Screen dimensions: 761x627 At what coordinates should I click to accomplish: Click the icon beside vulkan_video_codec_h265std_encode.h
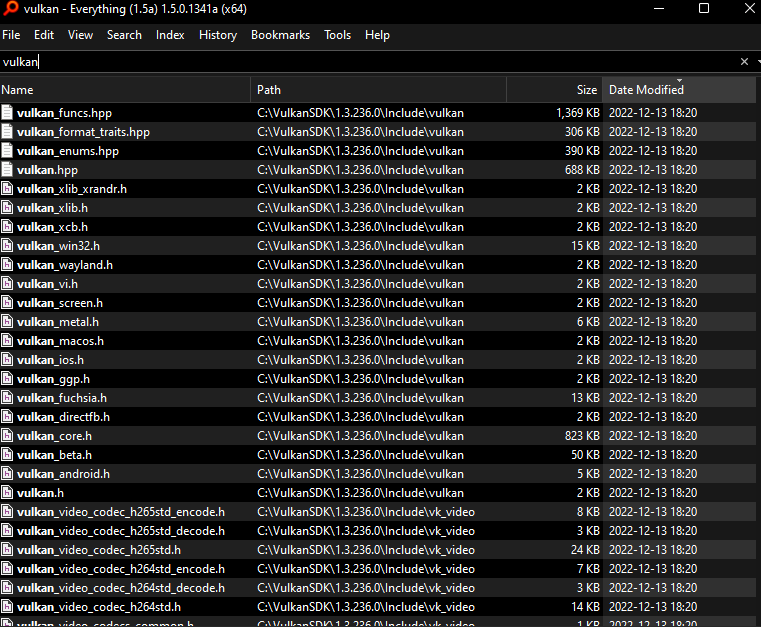click(7, 512)
